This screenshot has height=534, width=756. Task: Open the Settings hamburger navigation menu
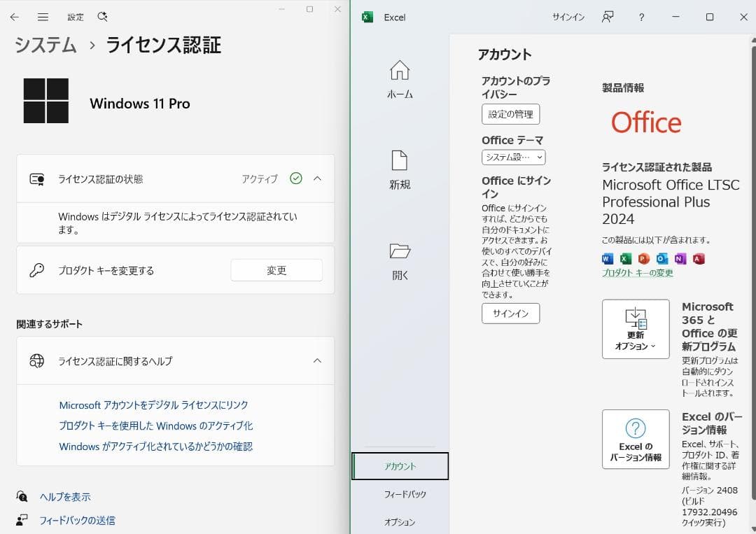[x=43, y=17]
